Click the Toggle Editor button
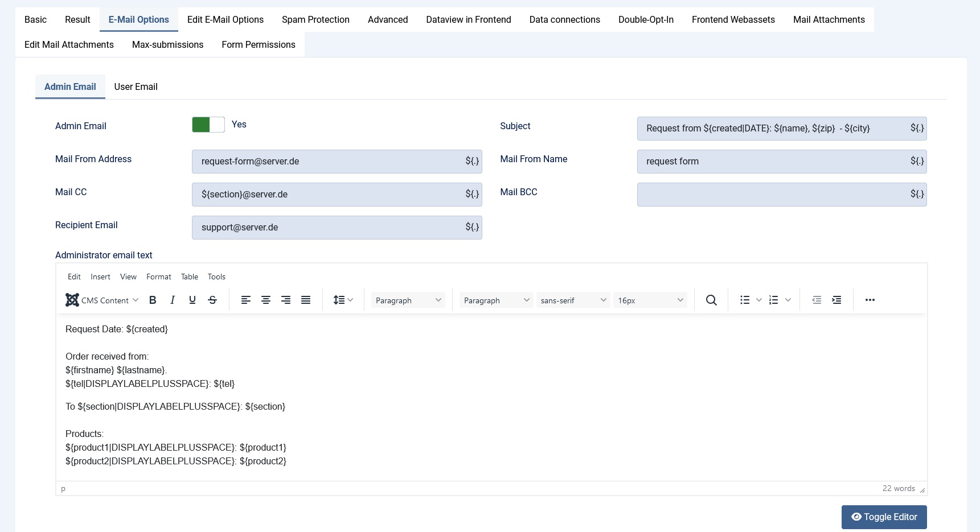Viewport: 980px width, 532px height. (884, 517)
